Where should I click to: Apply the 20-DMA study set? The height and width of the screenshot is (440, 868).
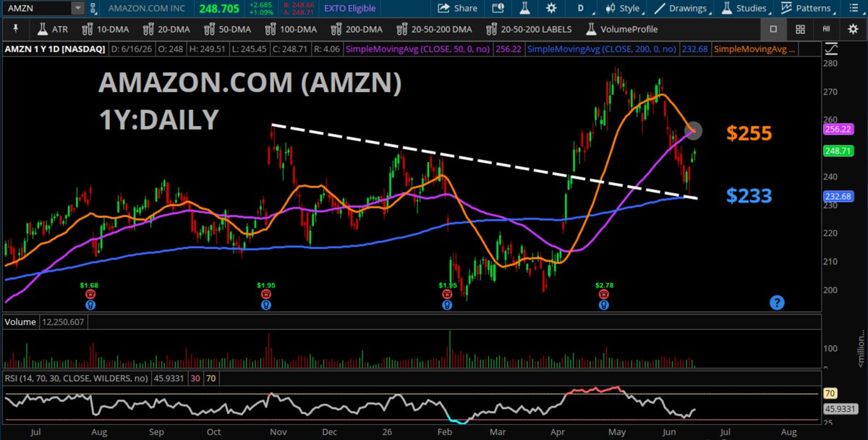168,30
